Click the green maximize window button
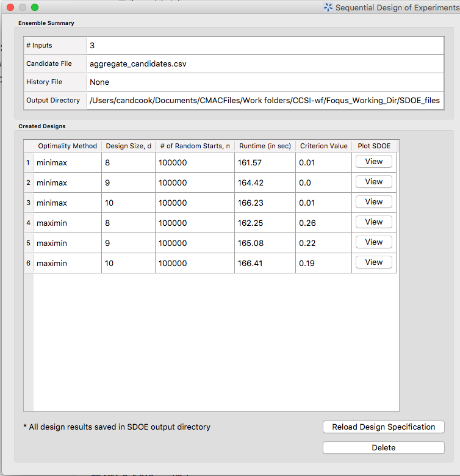The image size is (460, 476). pos(35,7)
